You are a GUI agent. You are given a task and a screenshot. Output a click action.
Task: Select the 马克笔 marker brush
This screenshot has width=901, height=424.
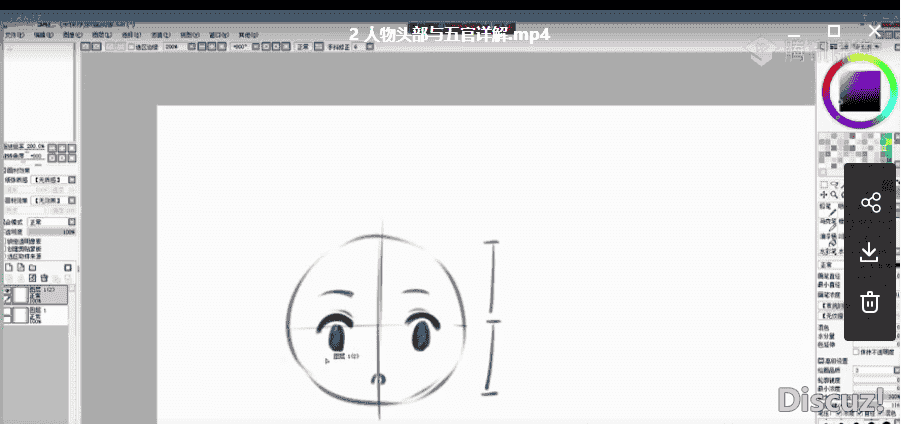(829, 226)
